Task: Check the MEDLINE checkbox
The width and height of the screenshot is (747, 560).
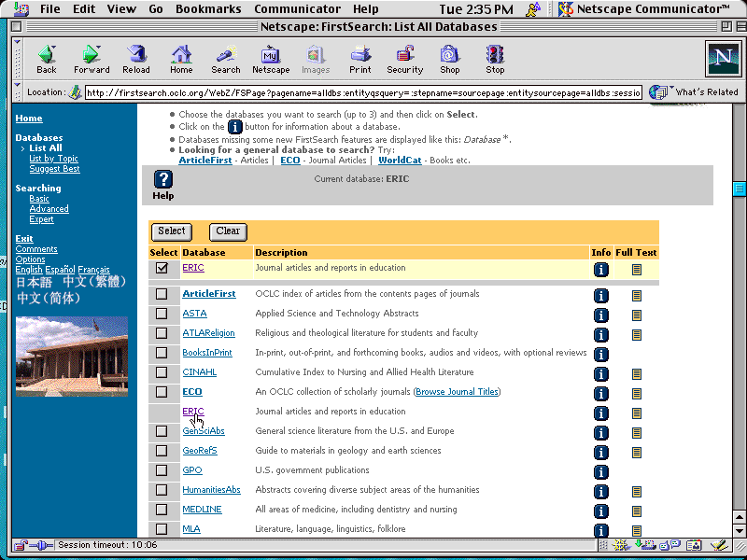Action: [162, 510]
